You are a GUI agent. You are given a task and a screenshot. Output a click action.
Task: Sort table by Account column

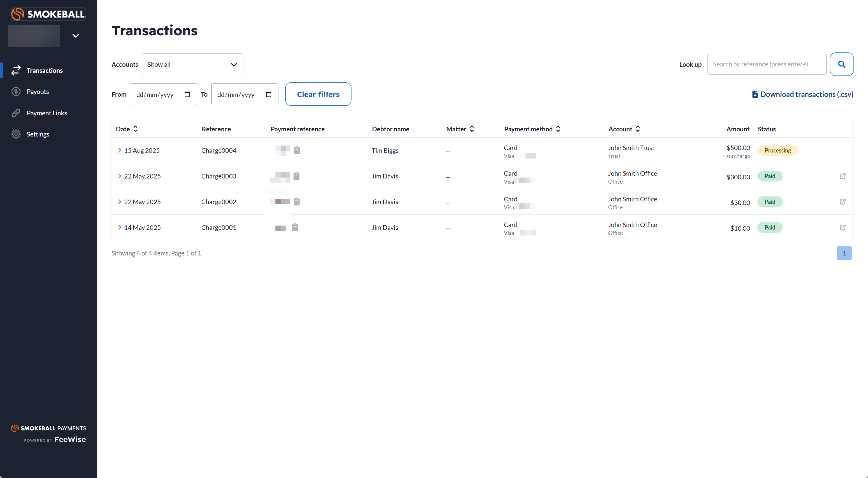pyautogui.click(x=638, y=129)
